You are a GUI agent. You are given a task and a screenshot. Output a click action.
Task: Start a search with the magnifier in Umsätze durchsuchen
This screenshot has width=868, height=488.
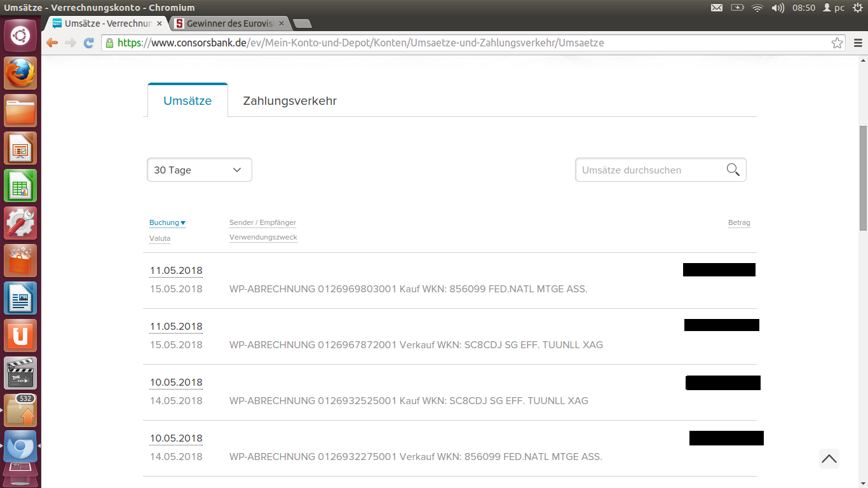pyautogui.click(x=732, y=169)
